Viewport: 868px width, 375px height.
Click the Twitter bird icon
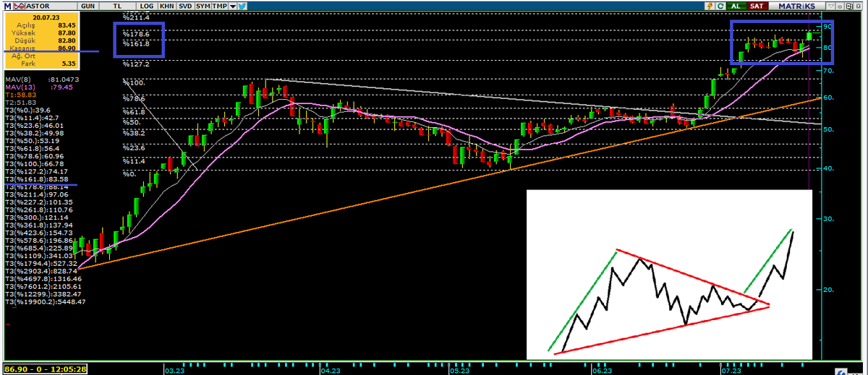[242, 5]
